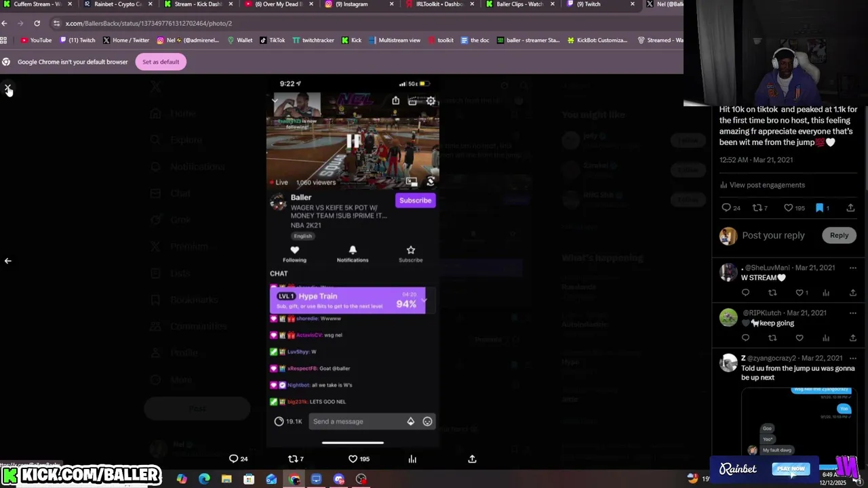Switch to the Over My Dead Body YouTube tab
The height and width of the screenshot is (488, 868).
[x=278, y=4]
